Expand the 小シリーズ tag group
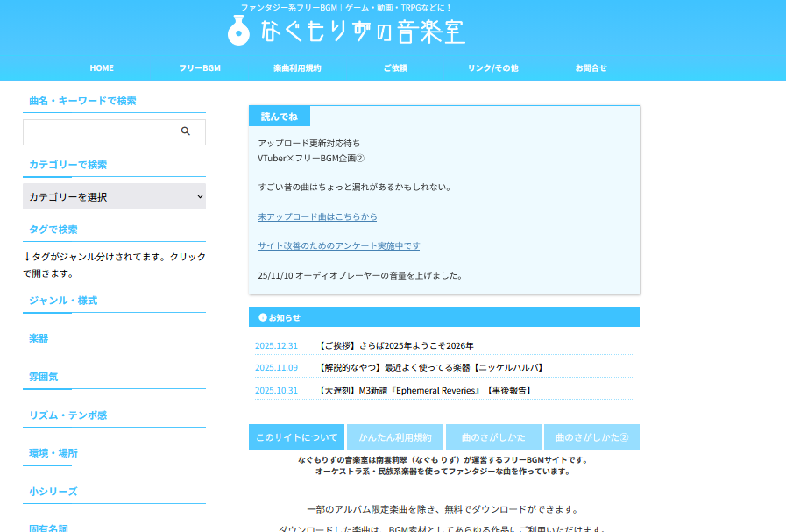 53,492
